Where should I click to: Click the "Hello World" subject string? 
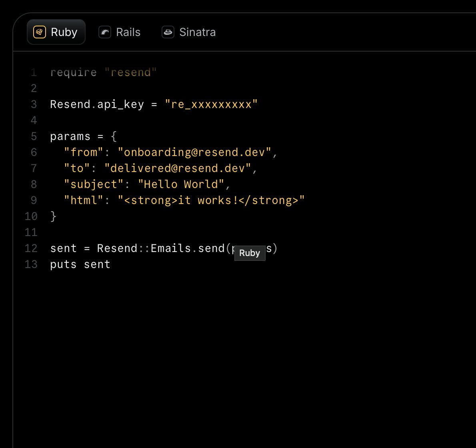(x=181, y=184)
